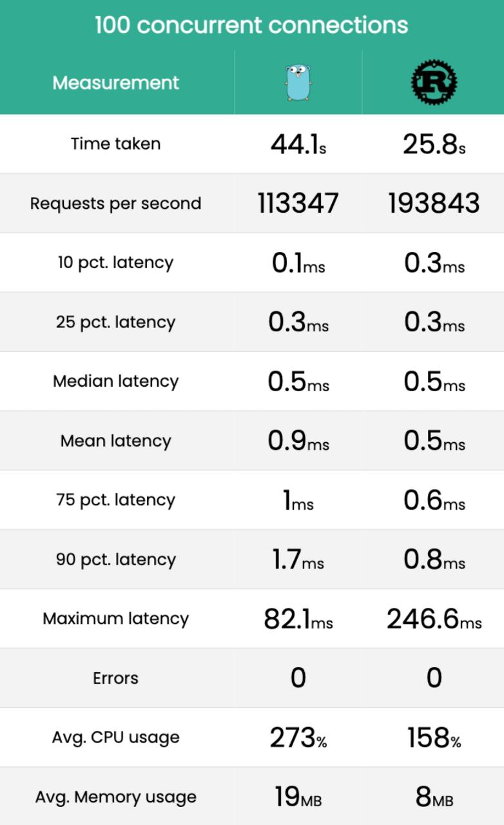504x825 pixels.
Task: Click the 246.6ms maximum latency value
Action: coord(434,619)
